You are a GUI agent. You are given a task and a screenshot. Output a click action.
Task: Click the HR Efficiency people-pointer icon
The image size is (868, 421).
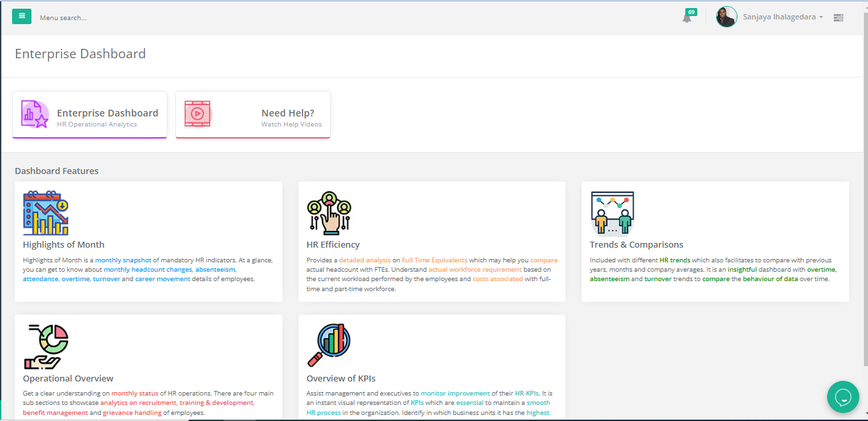pos(329,213)
